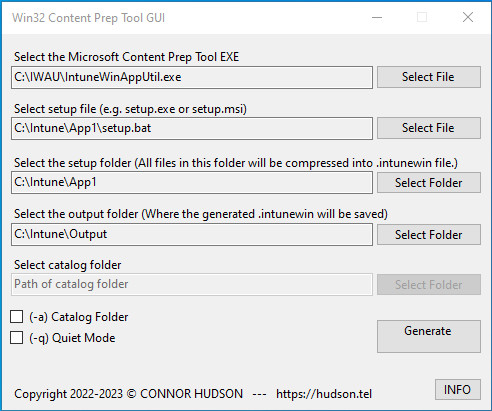The width and height of the screenshot is (492, 411).
Task: Click the IntuneWinAppUtil.exe path field
Action: [x=192, y=77]
